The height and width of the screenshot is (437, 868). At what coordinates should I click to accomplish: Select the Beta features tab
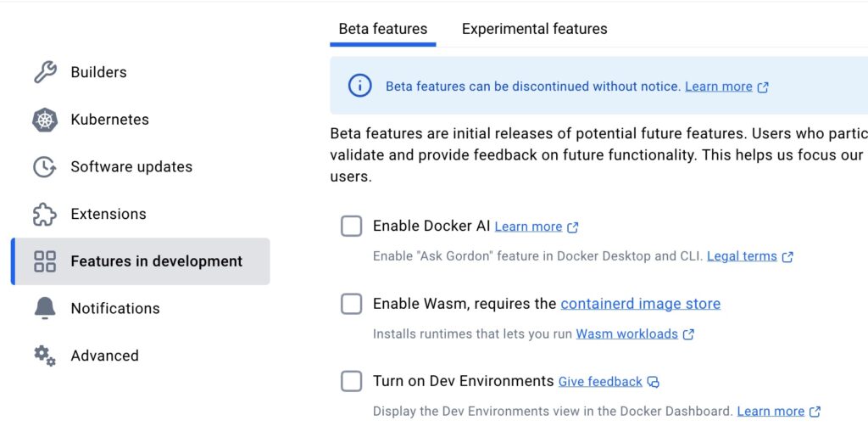coord(383,29)
